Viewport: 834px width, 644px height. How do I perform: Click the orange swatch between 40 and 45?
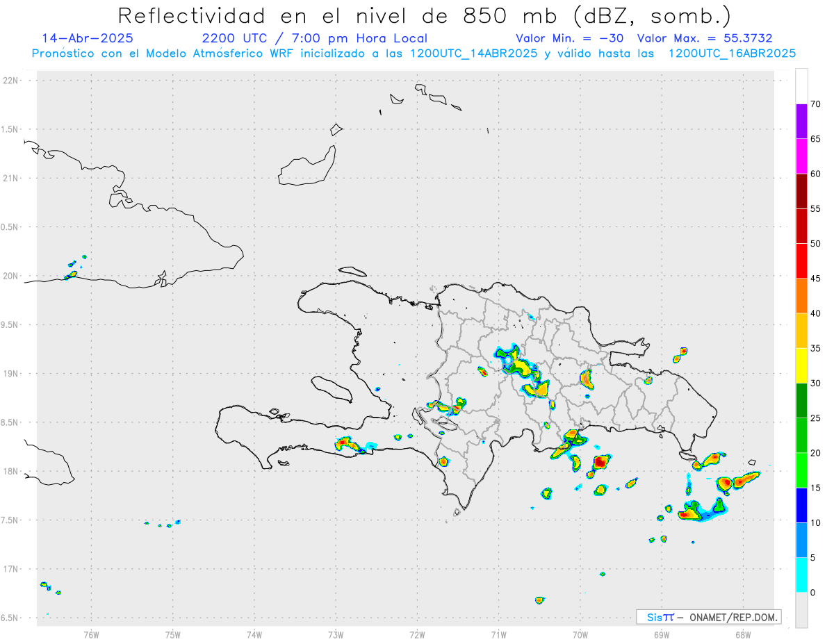801,296
